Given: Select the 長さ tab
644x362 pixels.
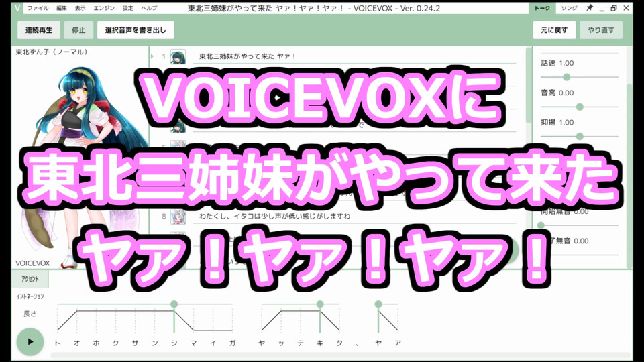Looking at the screenshot, I should pos(30,314).
